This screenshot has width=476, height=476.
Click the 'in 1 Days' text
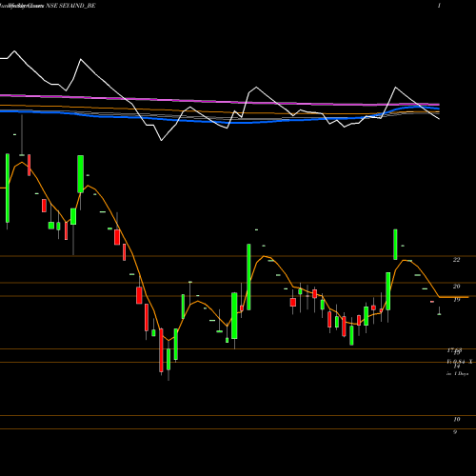457,374
